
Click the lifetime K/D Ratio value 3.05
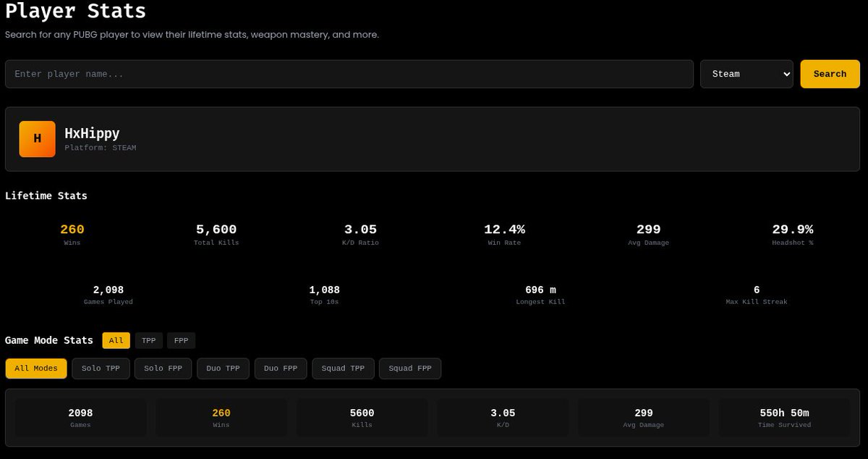coord(360,230)
